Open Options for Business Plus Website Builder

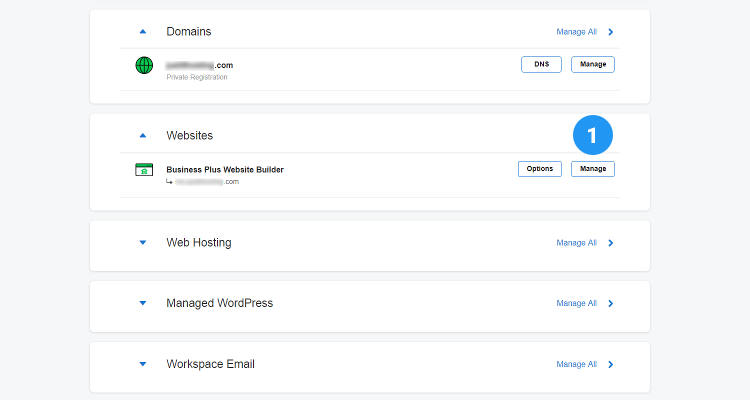click(x=539, y=169)
